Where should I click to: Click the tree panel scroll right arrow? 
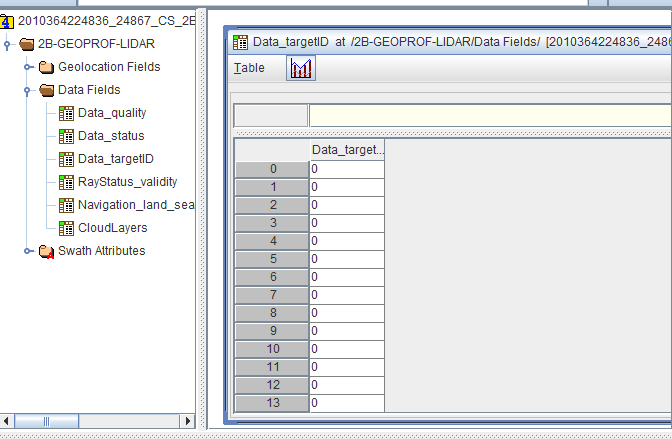(x=187, y=420)
